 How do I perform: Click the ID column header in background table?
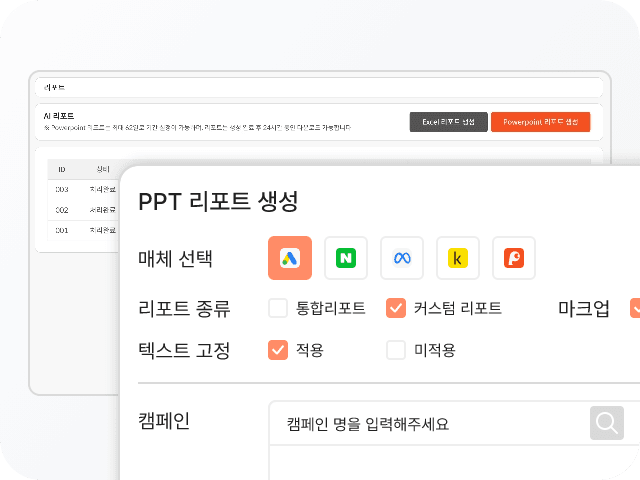[62, 169]
